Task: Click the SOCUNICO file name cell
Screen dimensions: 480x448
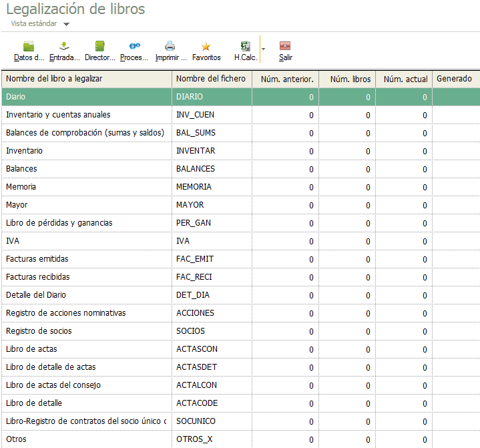Action: [212, 421]
